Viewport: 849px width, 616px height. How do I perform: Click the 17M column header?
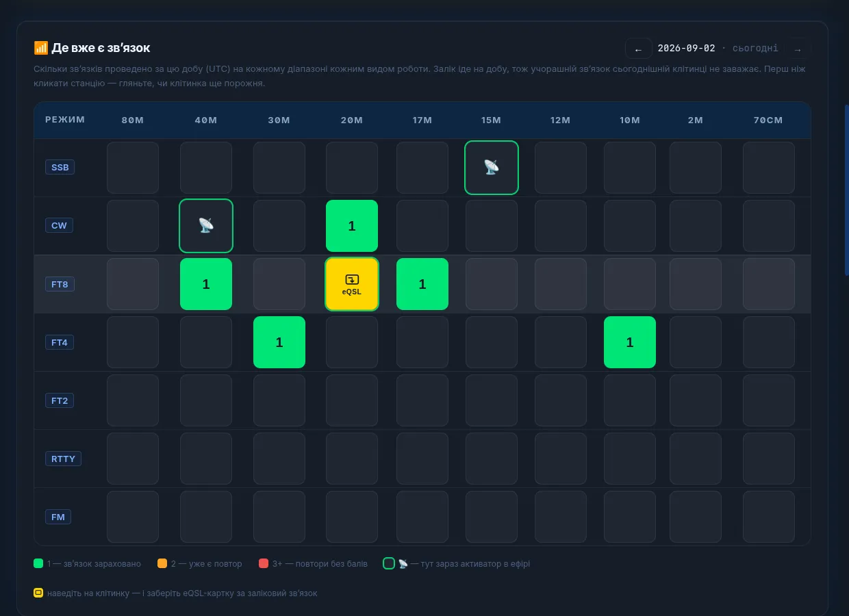tap(422, 120)
